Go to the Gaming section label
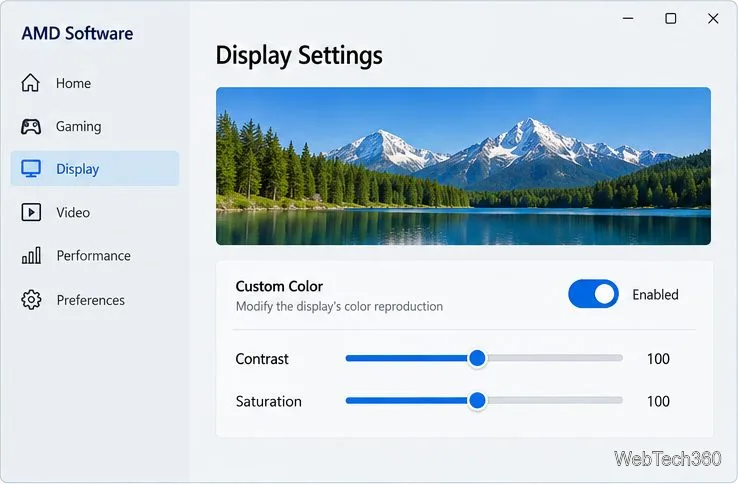The height and width of the screenshot is (484, 738). tap(79, 127)
